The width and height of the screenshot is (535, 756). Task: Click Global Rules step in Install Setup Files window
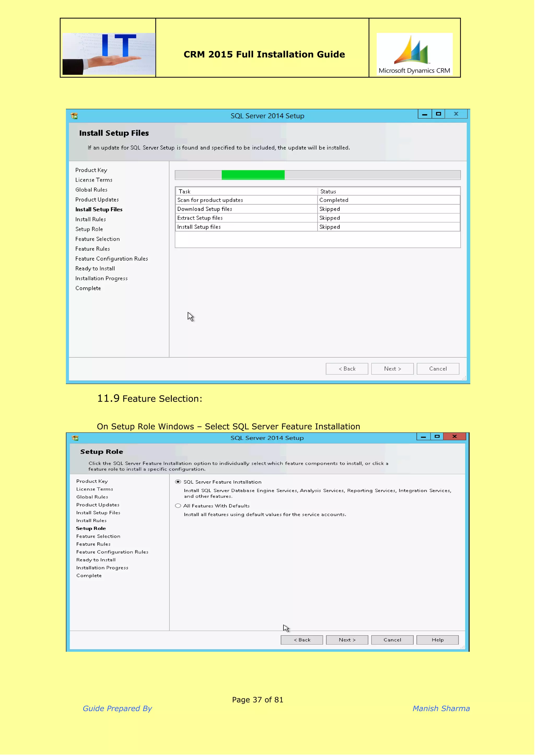click(92, 190)
